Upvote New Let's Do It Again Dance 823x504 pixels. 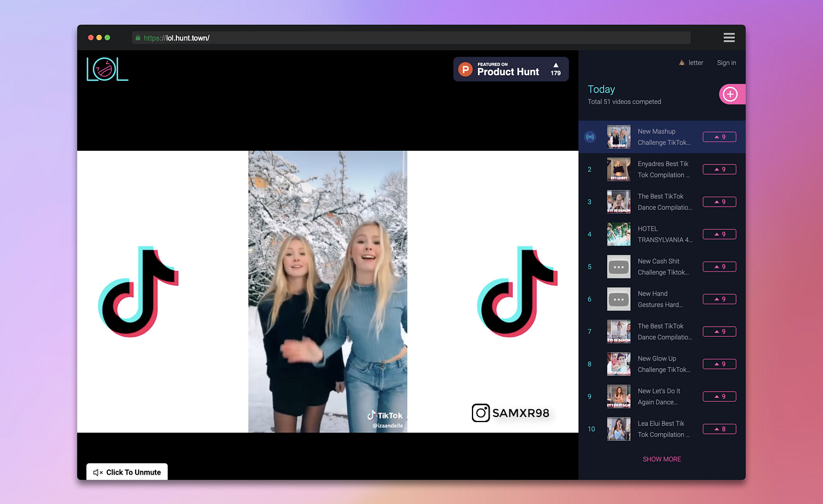[720, 397]
